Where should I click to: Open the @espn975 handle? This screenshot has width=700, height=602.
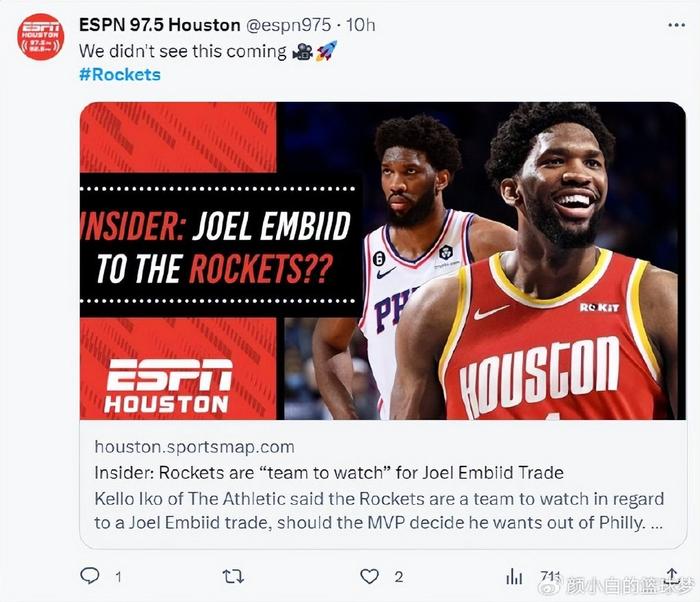click(289, 25)
